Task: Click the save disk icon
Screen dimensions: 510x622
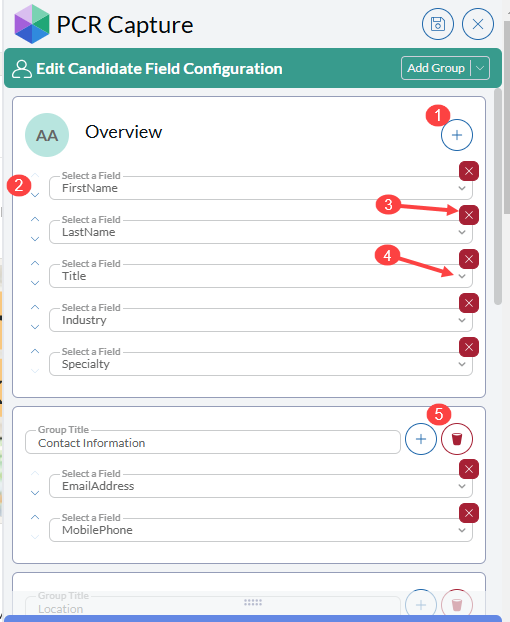Action: [438, 24]
